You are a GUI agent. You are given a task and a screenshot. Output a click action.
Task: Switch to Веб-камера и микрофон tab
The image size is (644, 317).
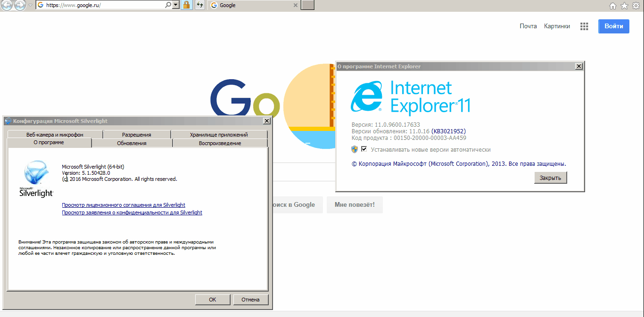(55, 135)
